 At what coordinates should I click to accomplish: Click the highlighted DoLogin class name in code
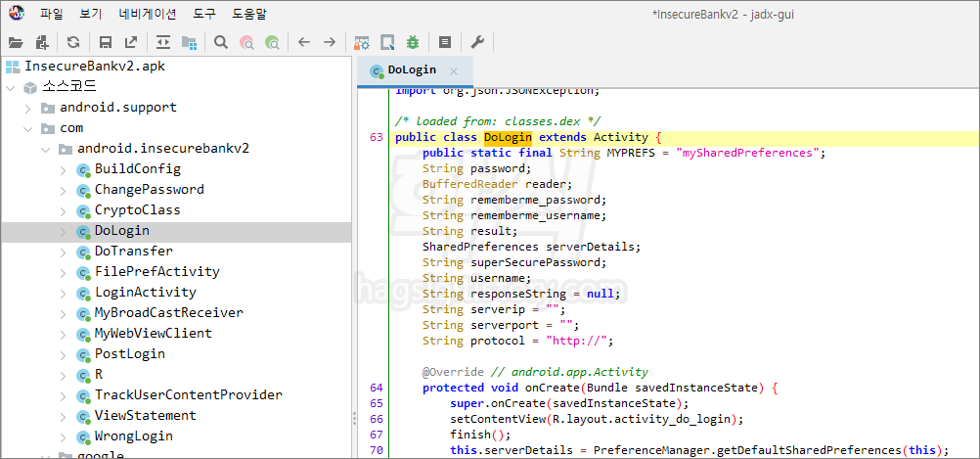click(509, 138)
